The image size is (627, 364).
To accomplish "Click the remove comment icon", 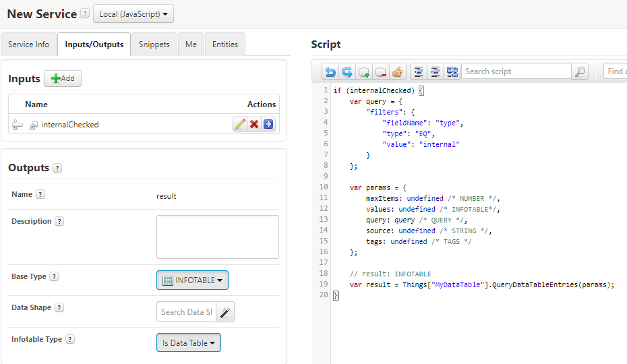I will coord(381,71).
